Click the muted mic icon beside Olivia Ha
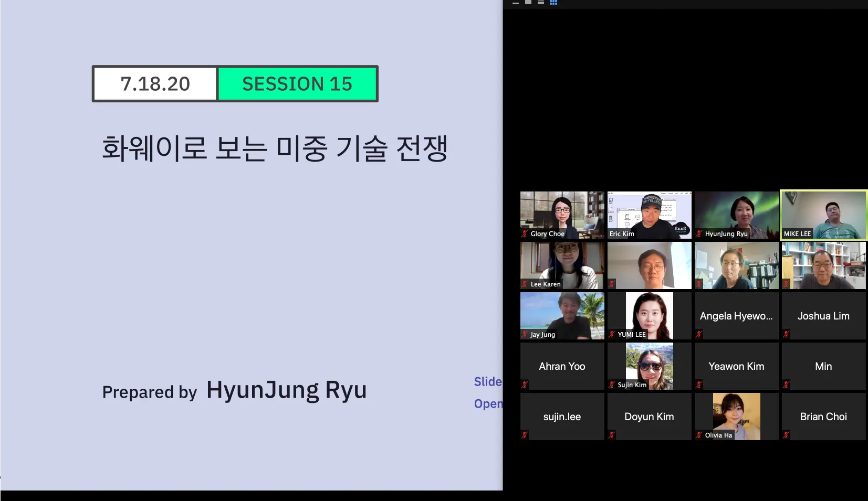This screenshot has height=501, width=868. coord(699,435)
